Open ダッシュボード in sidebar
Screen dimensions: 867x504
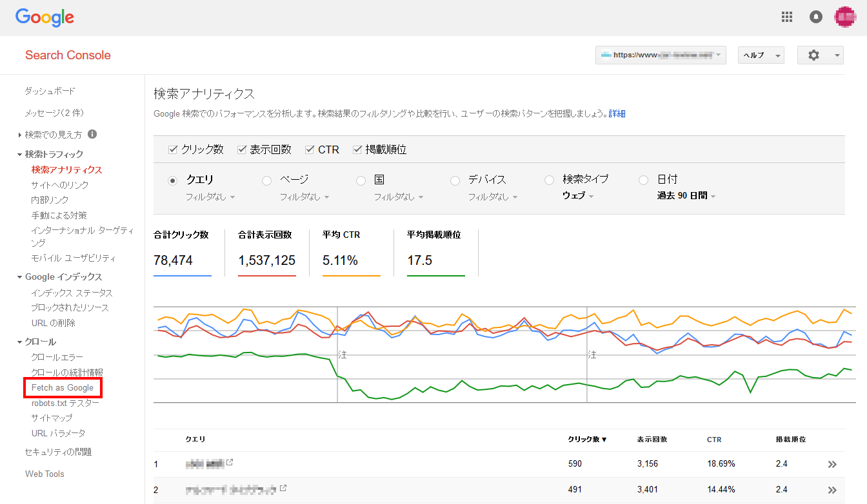point(50,91)
